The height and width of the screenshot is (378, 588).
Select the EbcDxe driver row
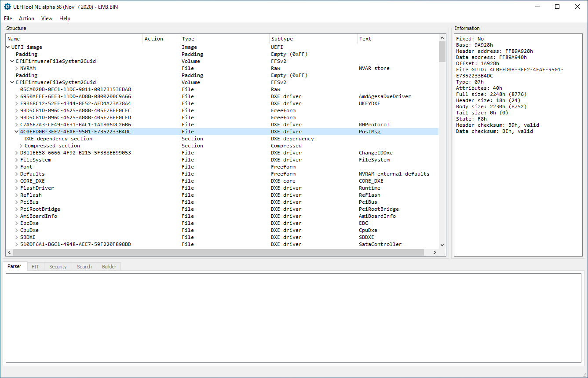222,223
